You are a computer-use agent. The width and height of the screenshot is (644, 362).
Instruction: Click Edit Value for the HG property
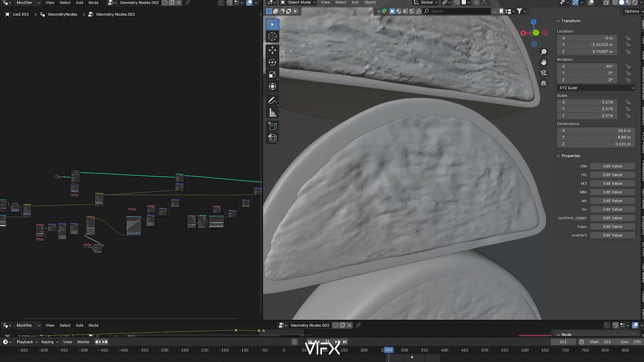[x=612, y=175]
